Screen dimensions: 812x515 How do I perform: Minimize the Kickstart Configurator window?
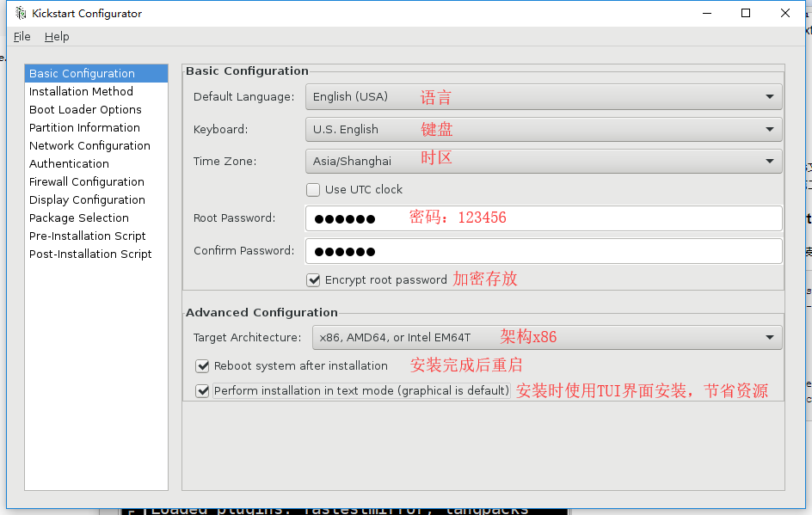click(707, 14)
